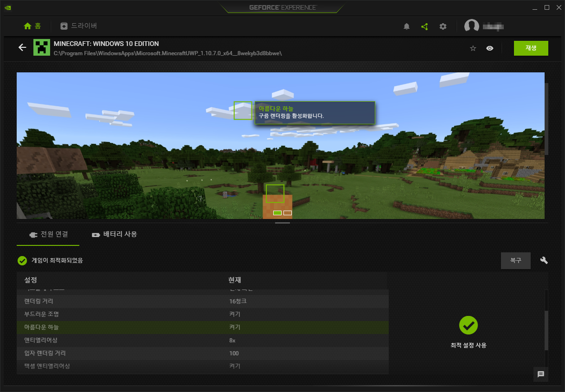
Task: Go back using the back arrow
Action: (x=22, y=47)
